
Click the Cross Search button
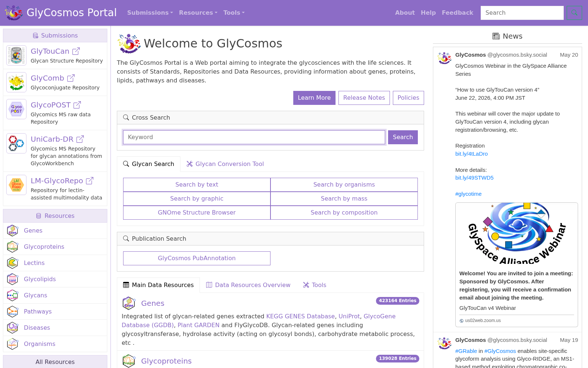point(403,137)
